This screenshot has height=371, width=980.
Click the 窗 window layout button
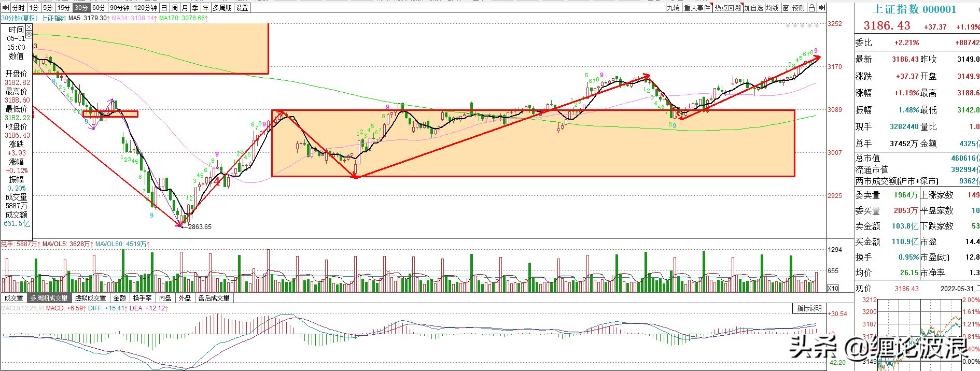(x=786, y=8)
